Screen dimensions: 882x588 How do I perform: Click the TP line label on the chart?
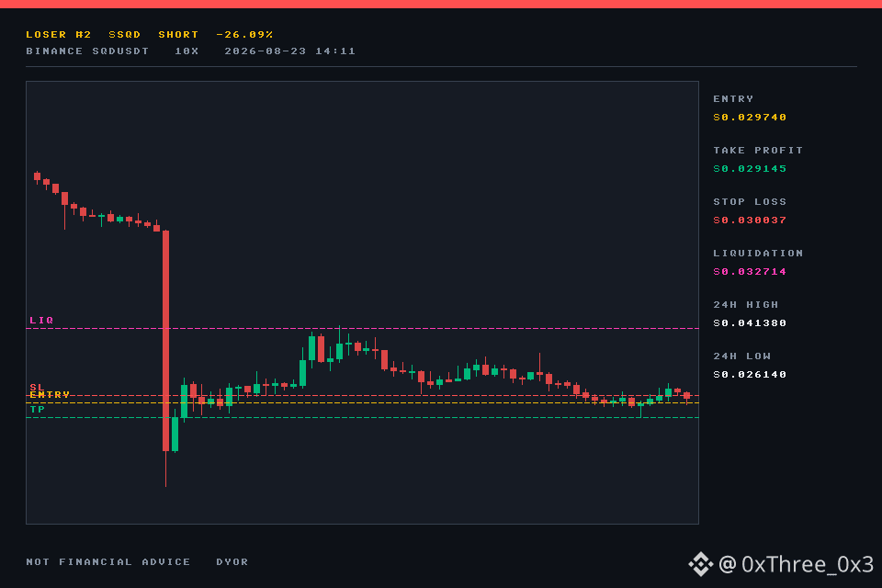tap(37, 409)
